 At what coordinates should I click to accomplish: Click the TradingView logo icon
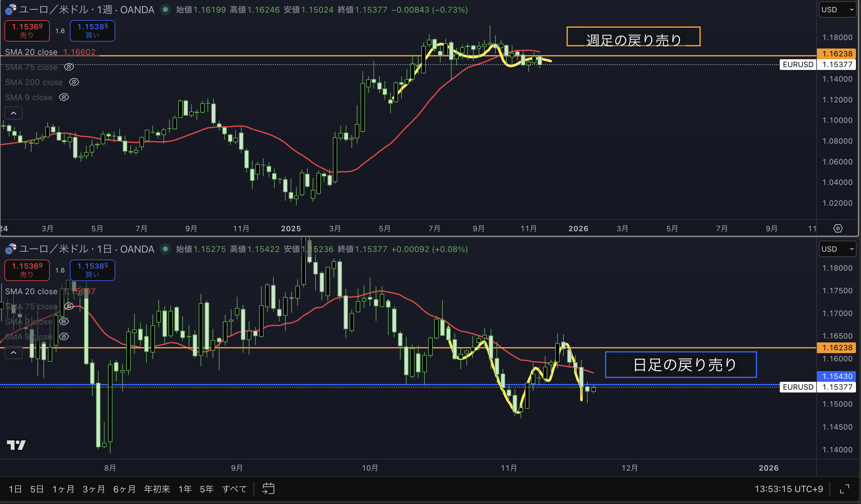coord(16,444)
